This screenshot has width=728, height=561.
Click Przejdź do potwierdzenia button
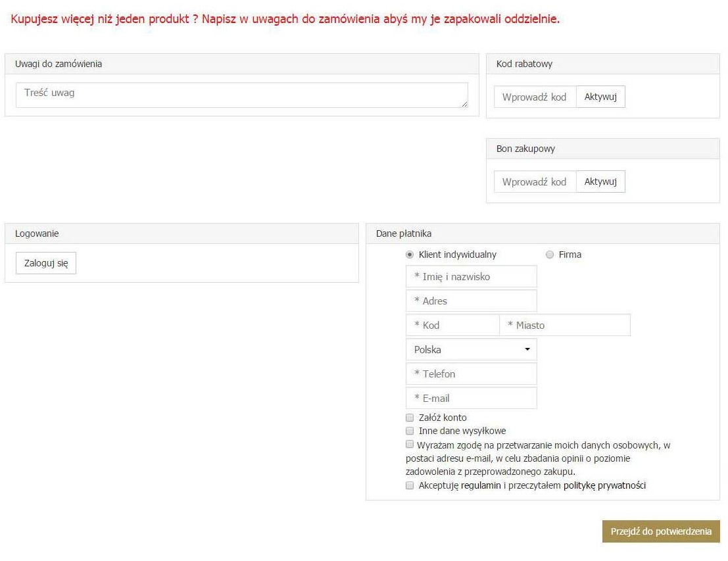pyautogui.click(x=660, y=531)
